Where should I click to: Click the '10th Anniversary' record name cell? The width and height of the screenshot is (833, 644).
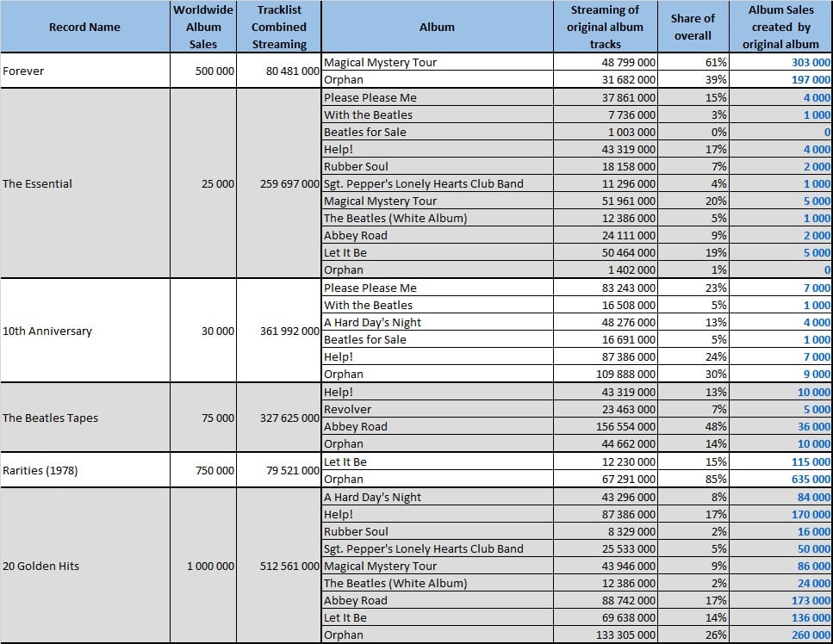pos(85,331)
